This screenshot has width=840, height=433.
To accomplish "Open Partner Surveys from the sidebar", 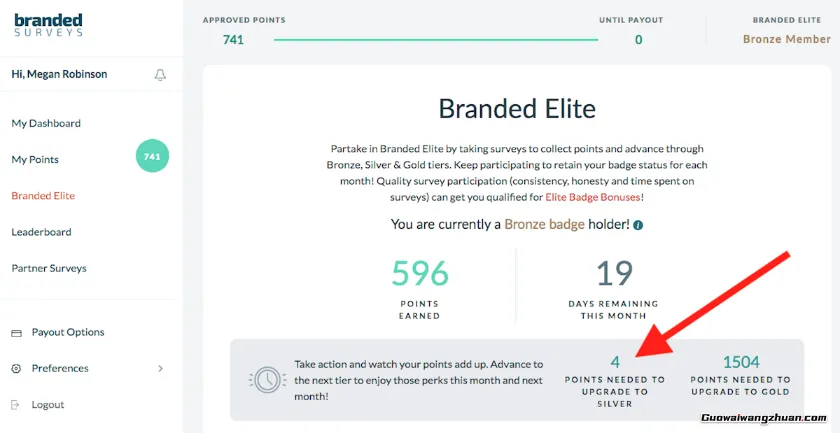I will [49, 268].
